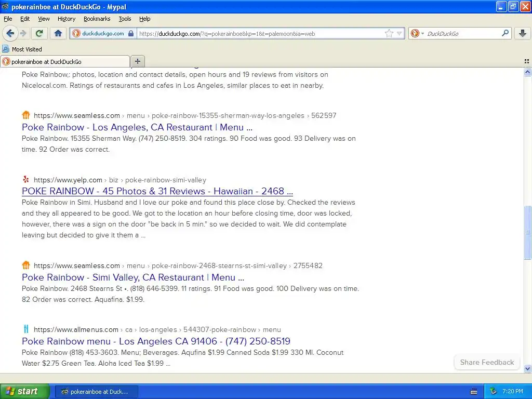
Task: Open the Downloads arrow button
Action: [x=523, y=33]
